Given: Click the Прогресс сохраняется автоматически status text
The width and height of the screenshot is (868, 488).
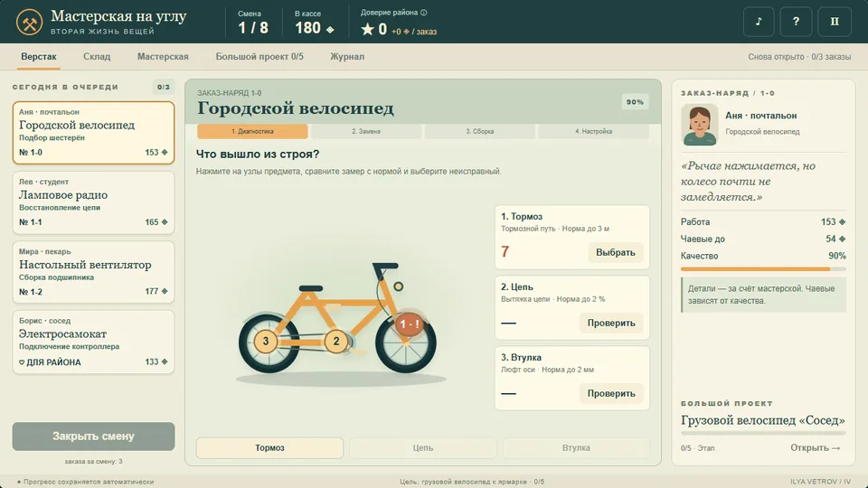Looking at the screenshot, I should click(x=86, y=482).
